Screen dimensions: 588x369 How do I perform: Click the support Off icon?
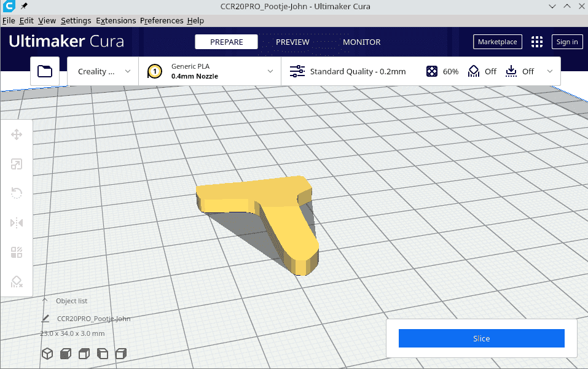[474, 71]
